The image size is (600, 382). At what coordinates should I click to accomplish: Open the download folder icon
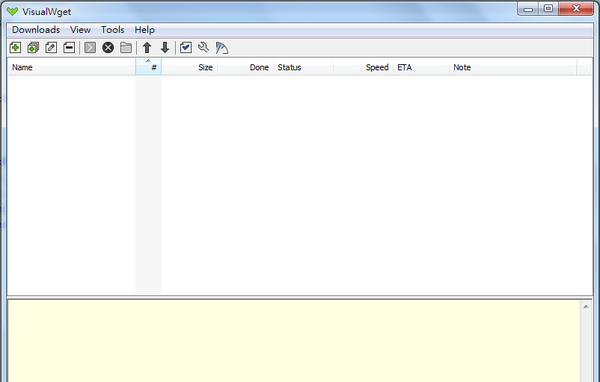pos(126,48)
